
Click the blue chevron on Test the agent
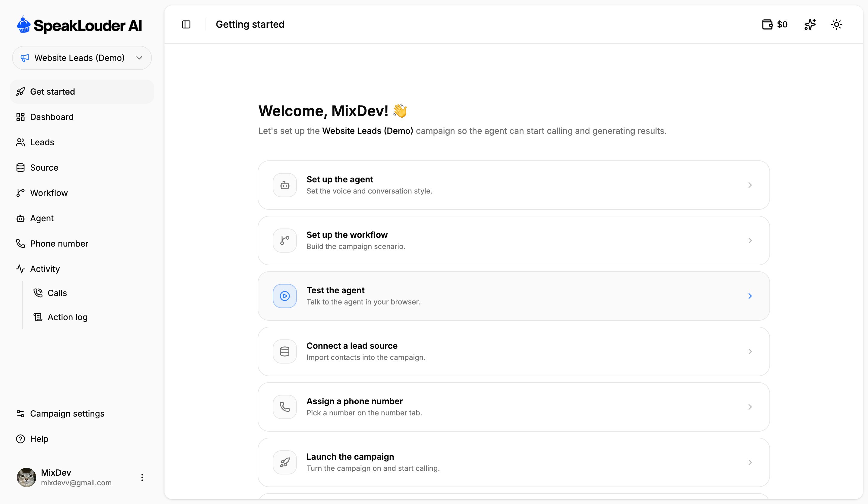tap(750, 296)
